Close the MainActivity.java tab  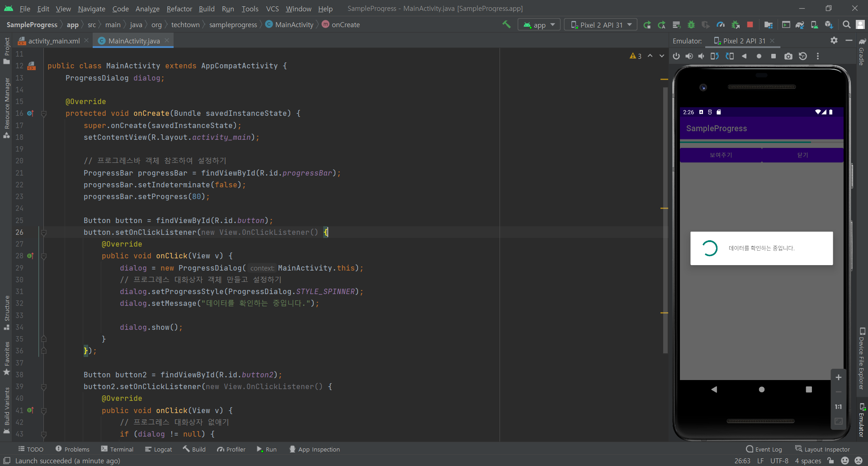[167, 40]
